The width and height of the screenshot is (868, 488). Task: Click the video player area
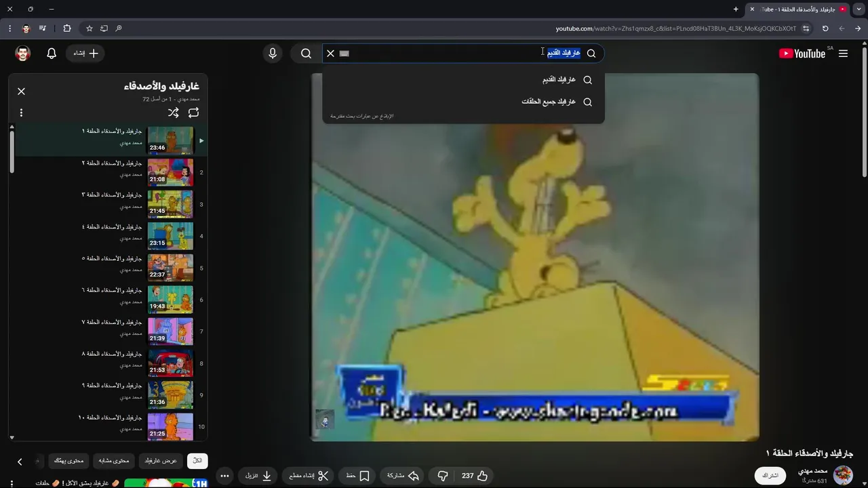click(535, 258)
